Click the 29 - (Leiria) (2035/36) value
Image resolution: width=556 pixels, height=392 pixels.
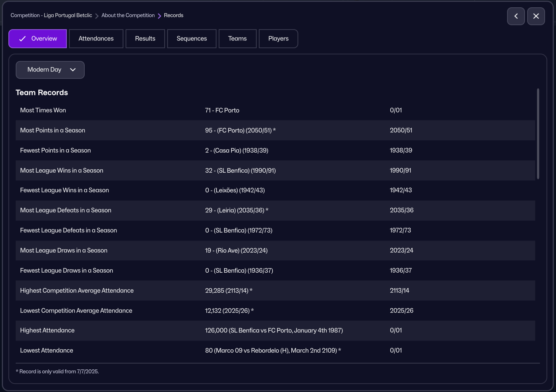click(237, 210)
